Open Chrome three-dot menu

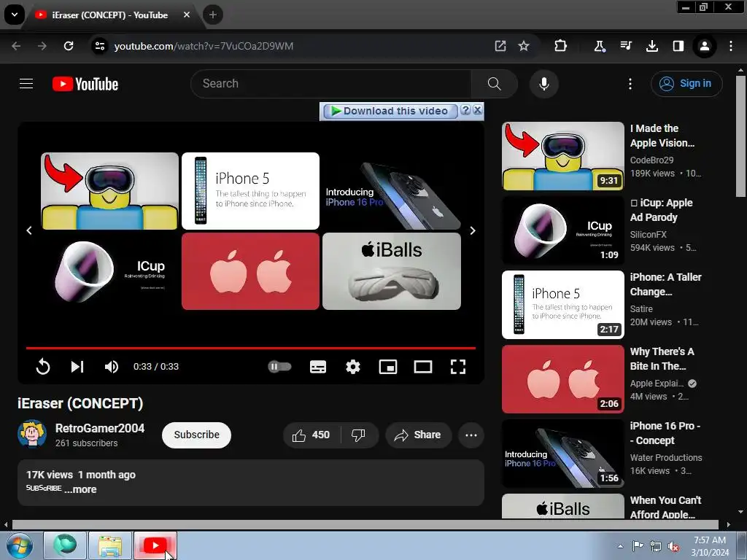[731, 46]
